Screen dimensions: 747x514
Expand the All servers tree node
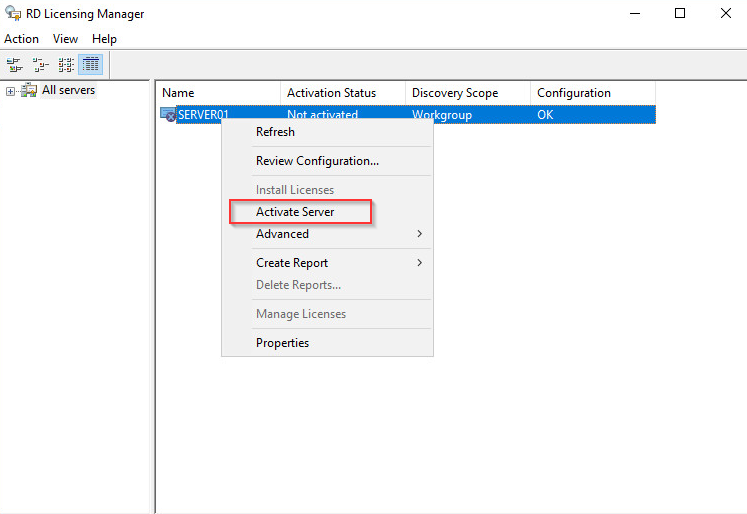pyautogui.click(x=10, y=91)
